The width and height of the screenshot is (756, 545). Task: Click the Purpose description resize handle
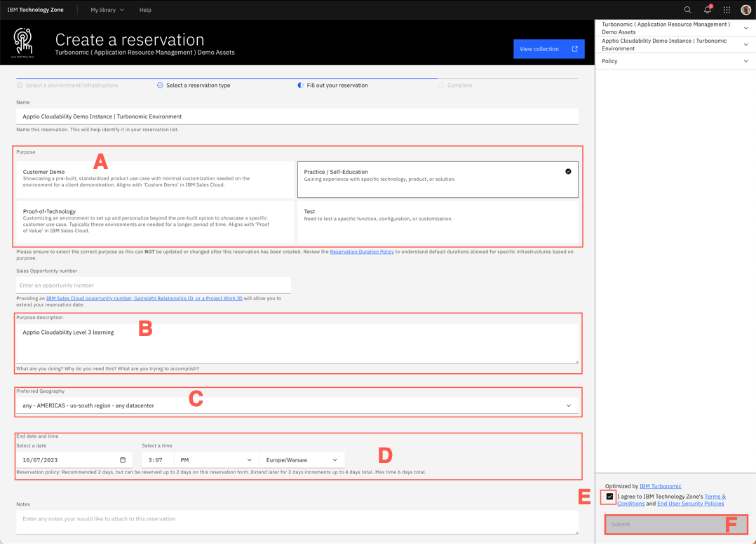click(x=576, y=361)
